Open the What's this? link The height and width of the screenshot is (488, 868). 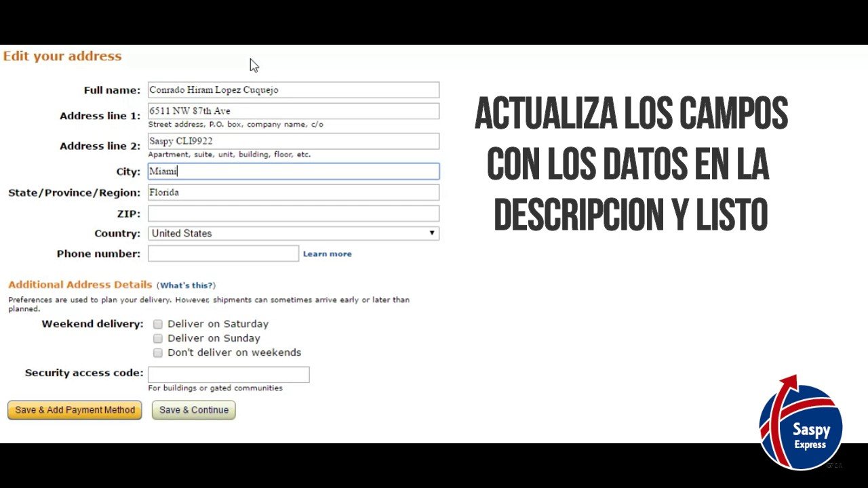[186, 285]
